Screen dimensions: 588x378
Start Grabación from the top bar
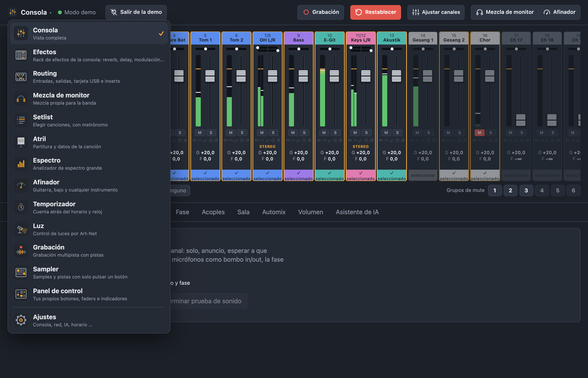tap(321, 12)
